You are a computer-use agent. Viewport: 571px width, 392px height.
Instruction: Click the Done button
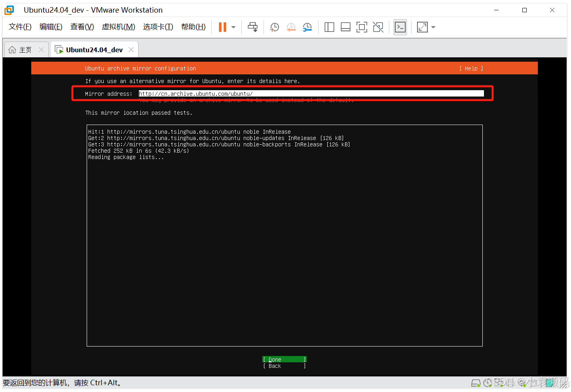285,360
